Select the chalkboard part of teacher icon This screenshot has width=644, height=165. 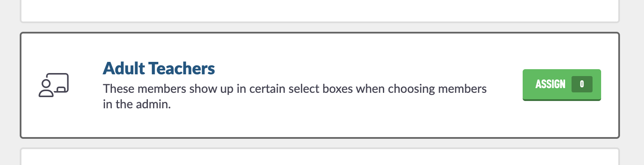(x=59, y=83)
